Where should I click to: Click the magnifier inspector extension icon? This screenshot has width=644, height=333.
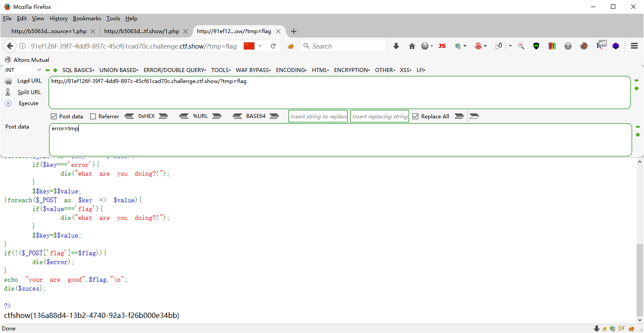521,46
